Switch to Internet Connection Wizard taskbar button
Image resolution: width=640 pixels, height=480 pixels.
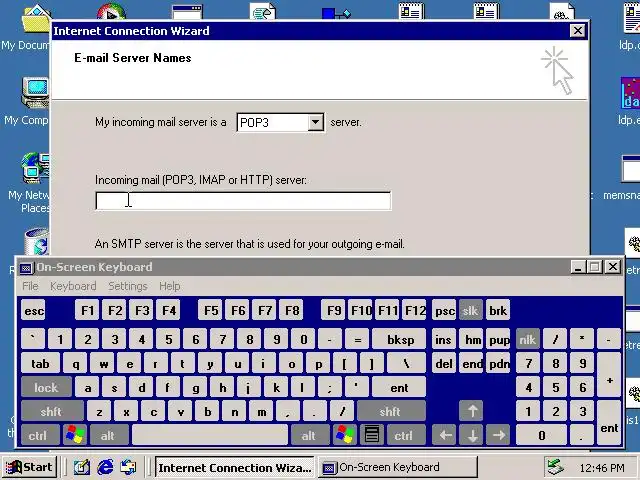[x=235, y=467]
